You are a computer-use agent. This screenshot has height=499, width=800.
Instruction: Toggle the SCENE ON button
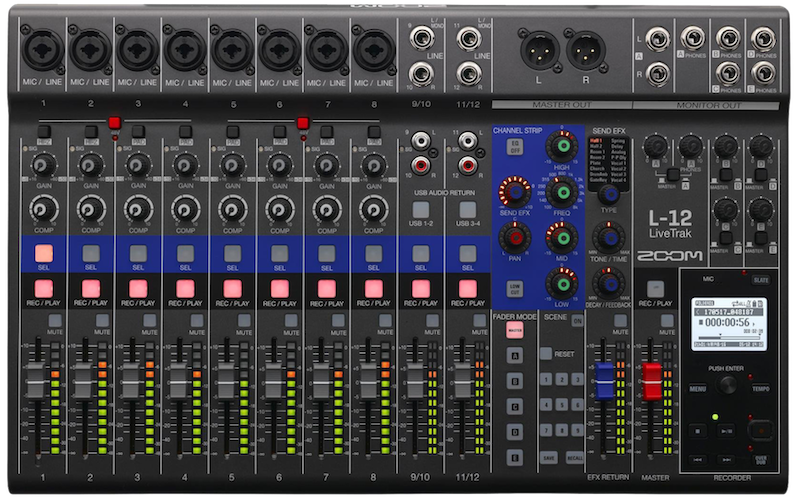(x=577, y=320)
